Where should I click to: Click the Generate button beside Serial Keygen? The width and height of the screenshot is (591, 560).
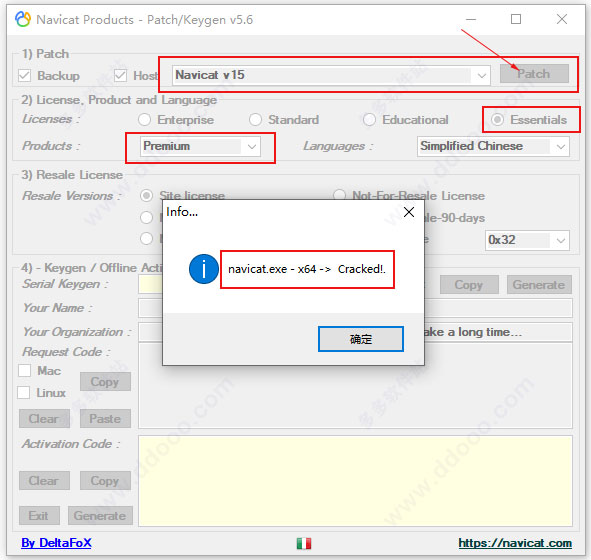pyautogui.click(x=539, y=285)
